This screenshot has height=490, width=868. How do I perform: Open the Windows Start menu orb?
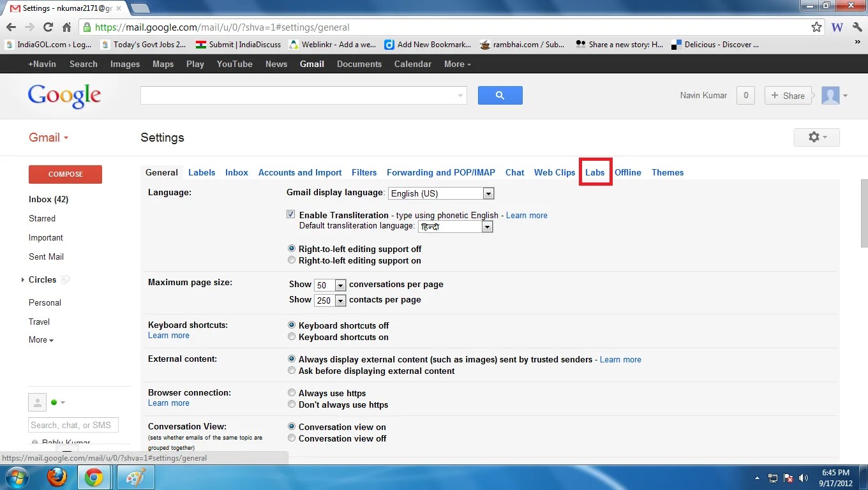click(x=15, y=477)
